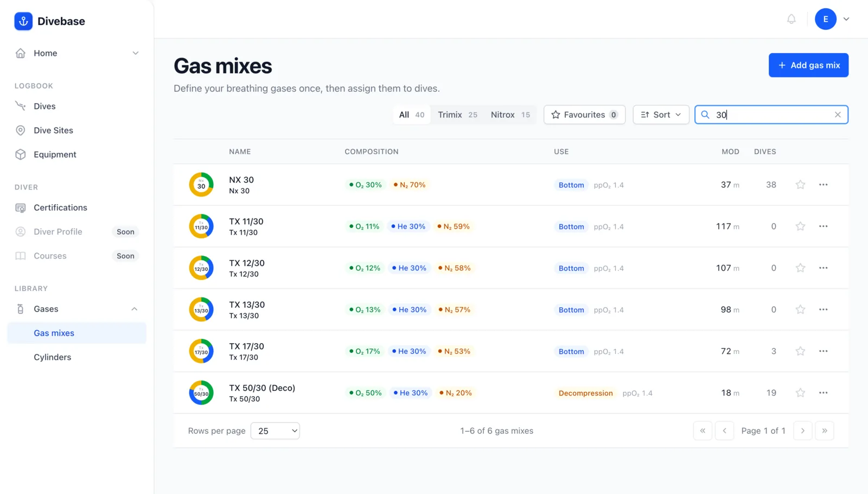This screenshot has width=868, height=494.
Task: Click the Divebase anchor logo
Action: [x=23, y=21]
